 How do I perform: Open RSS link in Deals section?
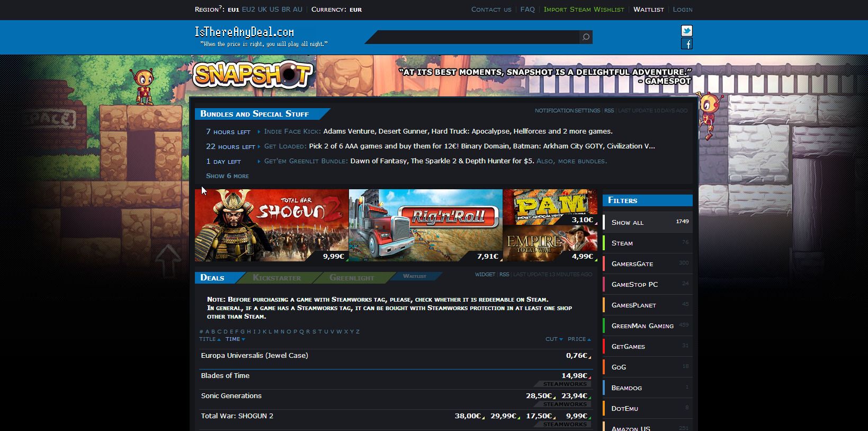(x=504, y=275)
